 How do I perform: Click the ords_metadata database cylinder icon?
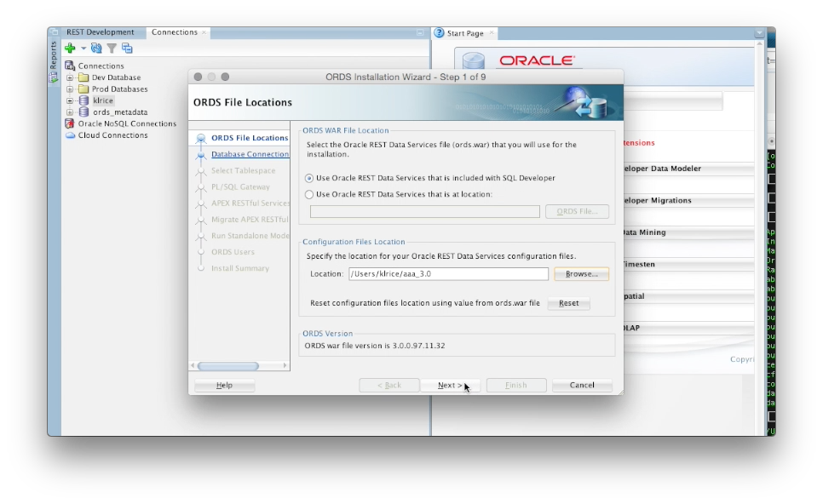[83, 112]
